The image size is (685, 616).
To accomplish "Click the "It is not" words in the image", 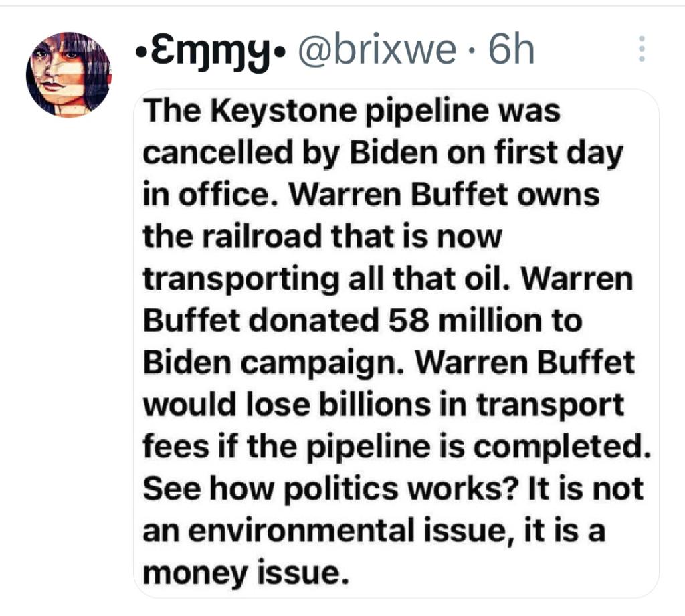I will click(585, 488).
